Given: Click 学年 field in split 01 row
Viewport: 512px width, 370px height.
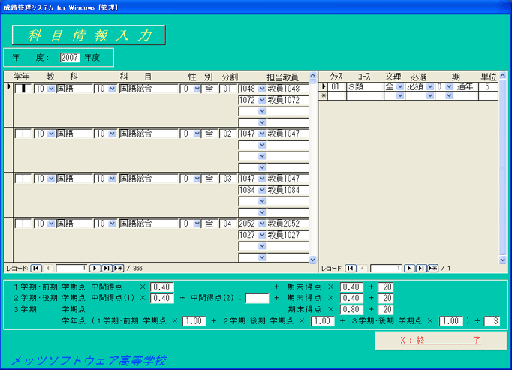Looking at the screenshot, I should coord(23,89).
